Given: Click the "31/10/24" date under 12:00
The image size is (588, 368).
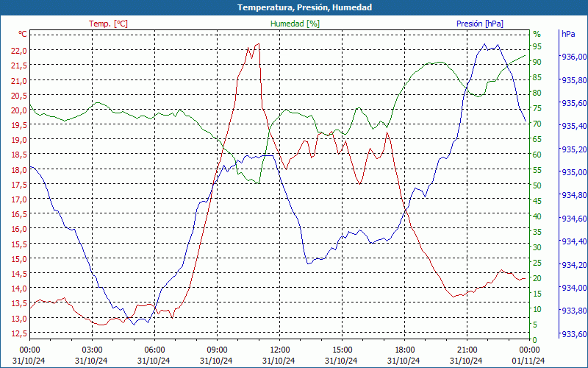Looking at the screenshot, I should pos(279,361).
